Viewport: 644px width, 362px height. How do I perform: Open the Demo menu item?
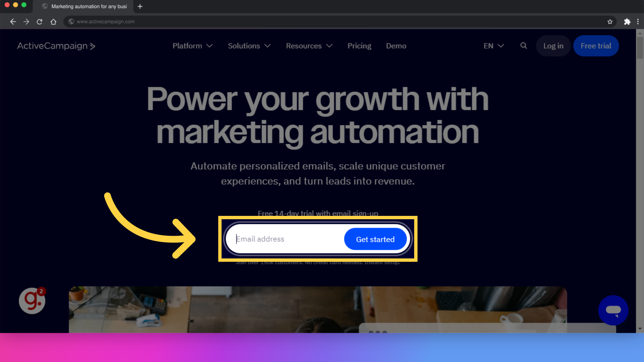(x=396, y=46)
